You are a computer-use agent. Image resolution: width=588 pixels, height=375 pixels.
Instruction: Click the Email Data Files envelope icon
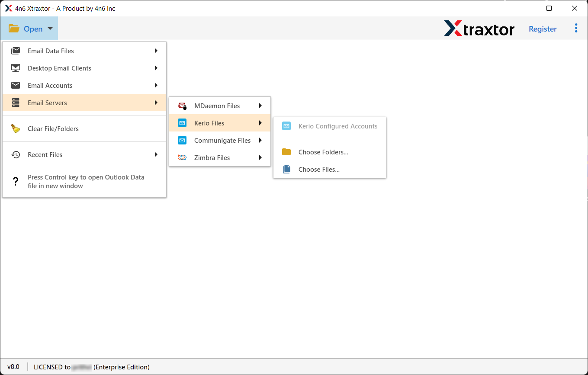(x=16, y=51)
